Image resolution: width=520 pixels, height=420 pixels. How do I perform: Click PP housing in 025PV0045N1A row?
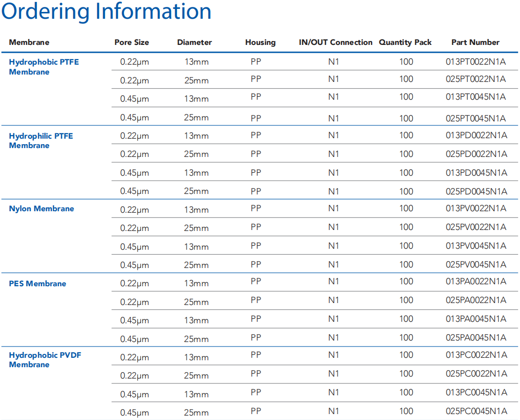(x=256, y=265)
